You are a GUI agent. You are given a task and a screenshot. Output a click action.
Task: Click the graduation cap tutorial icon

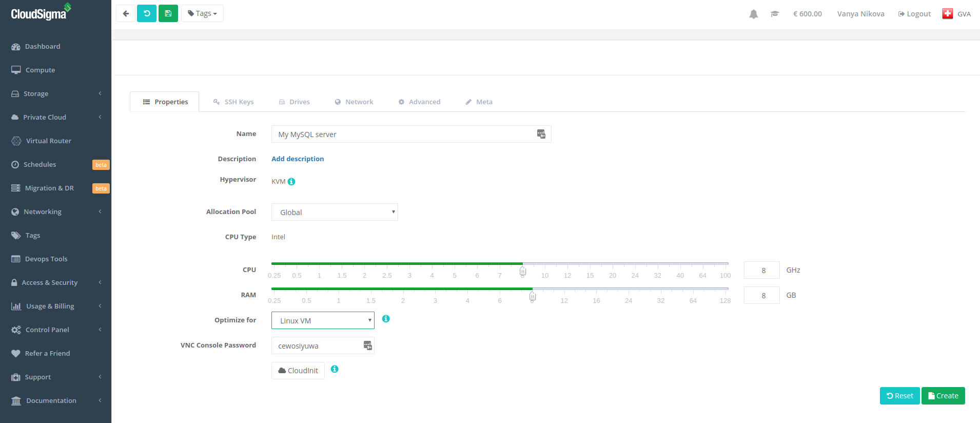click(775, 14)
